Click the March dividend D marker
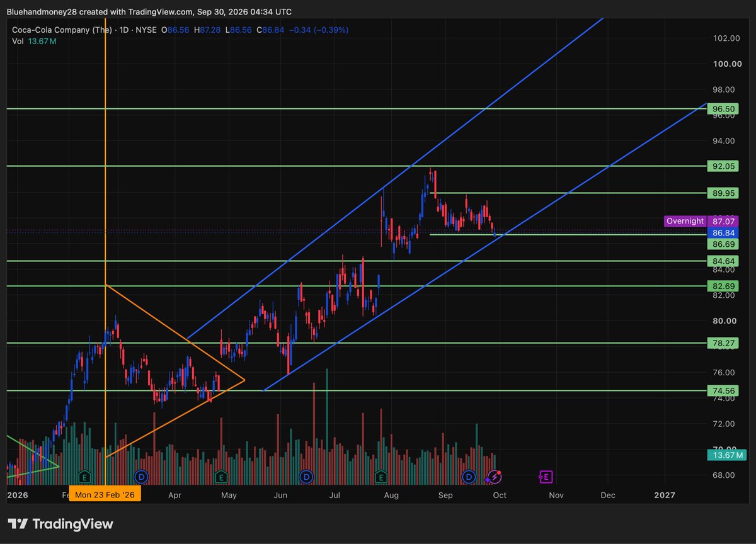 pos(140,476)
